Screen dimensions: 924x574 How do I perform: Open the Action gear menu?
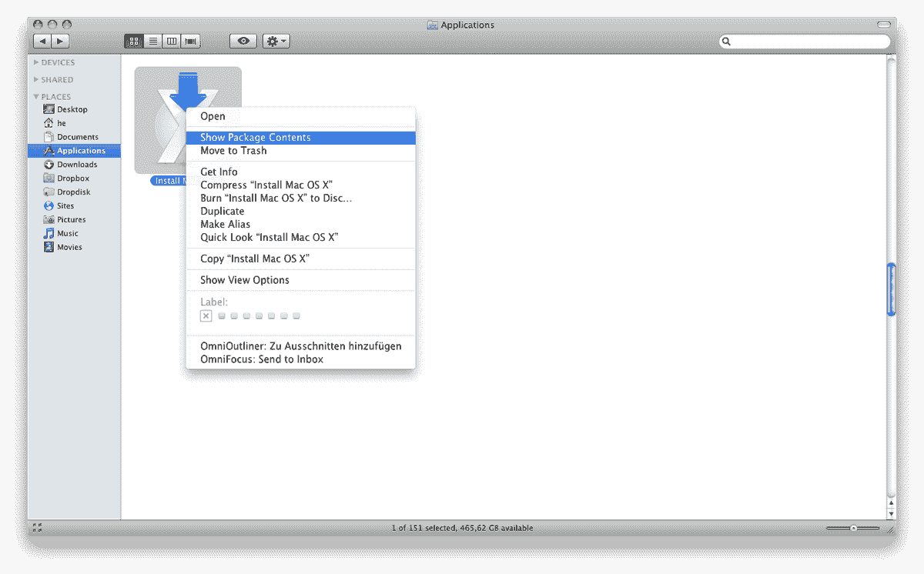[276, 41]
